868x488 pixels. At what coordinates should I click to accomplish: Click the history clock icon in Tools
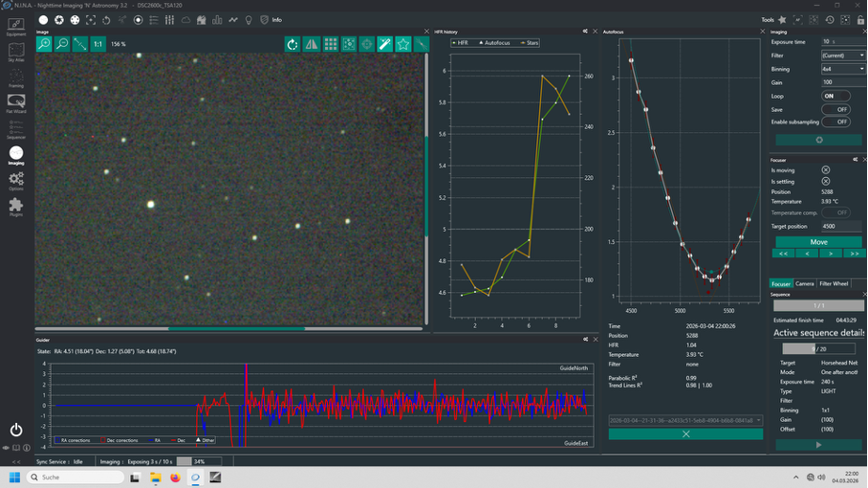point(830,20)
